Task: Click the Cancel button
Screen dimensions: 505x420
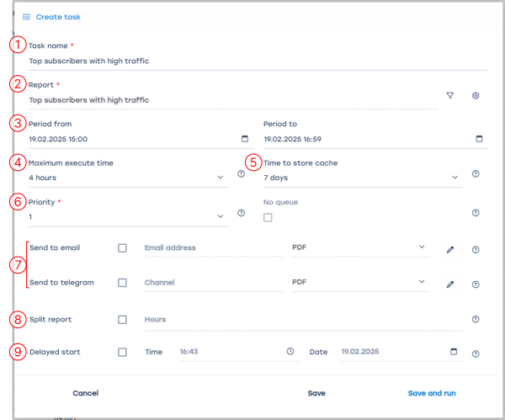Action: tap(86, 393)
